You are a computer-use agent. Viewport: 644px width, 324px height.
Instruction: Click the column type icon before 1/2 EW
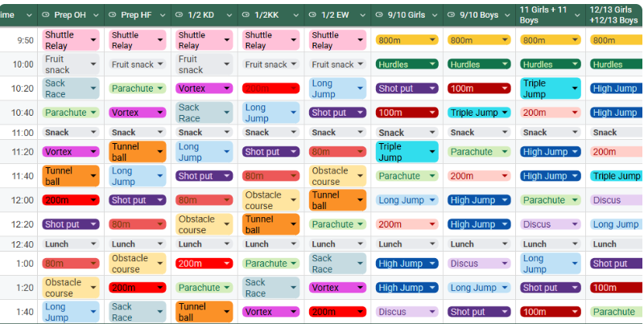[312, 15]
